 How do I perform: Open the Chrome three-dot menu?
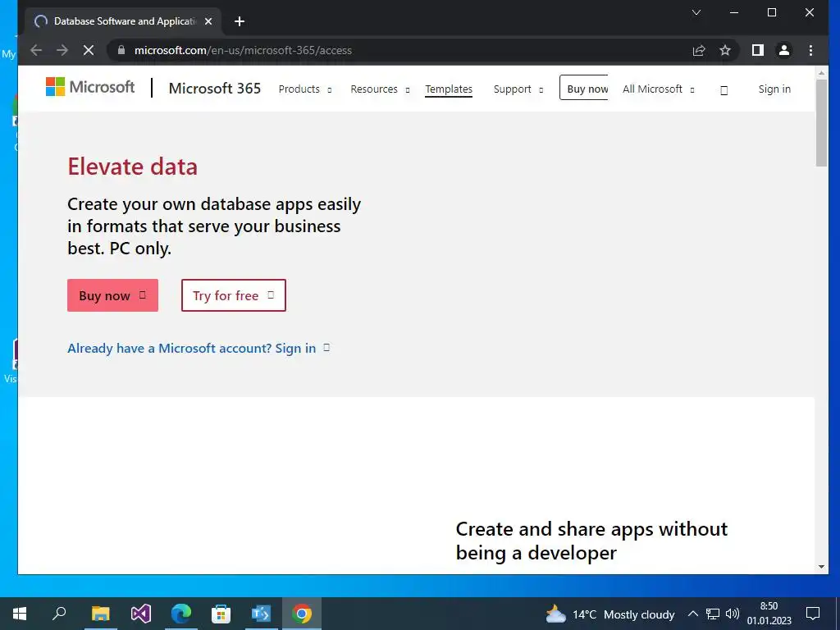[810, 50]
